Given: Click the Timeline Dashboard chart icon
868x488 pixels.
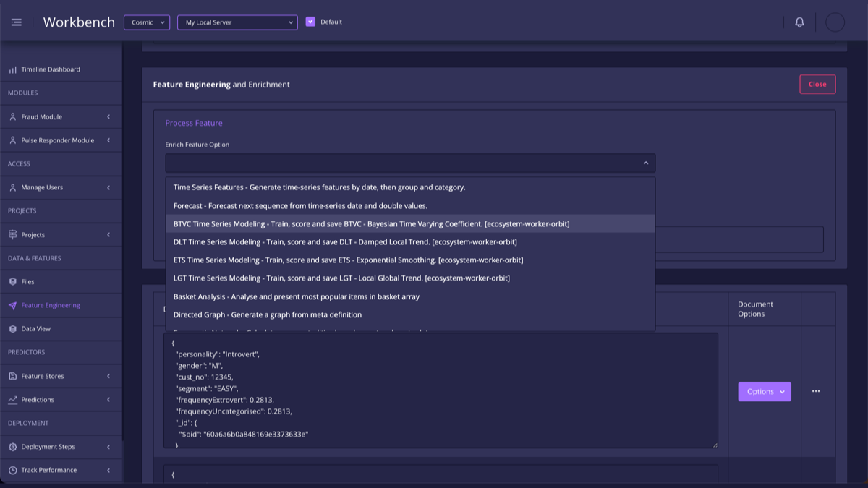Looking at the screenshot, I should coord(13,70).
